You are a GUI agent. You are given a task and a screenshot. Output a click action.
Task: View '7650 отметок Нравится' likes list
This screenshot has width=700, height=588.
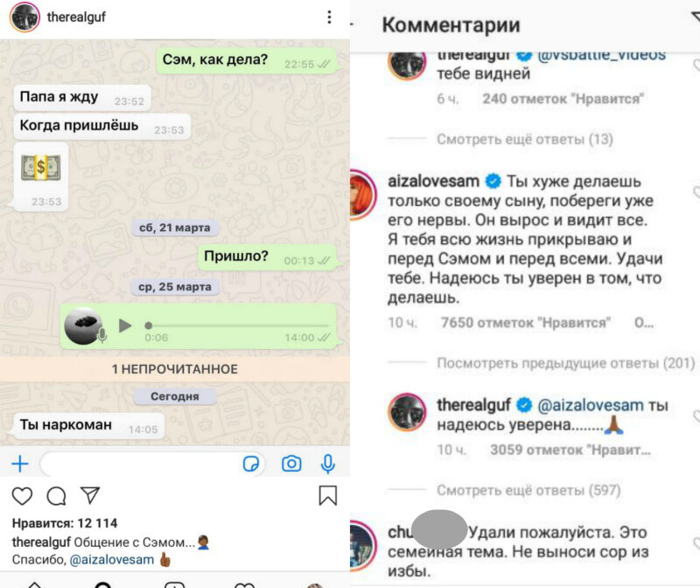click(x=526, y=322)
